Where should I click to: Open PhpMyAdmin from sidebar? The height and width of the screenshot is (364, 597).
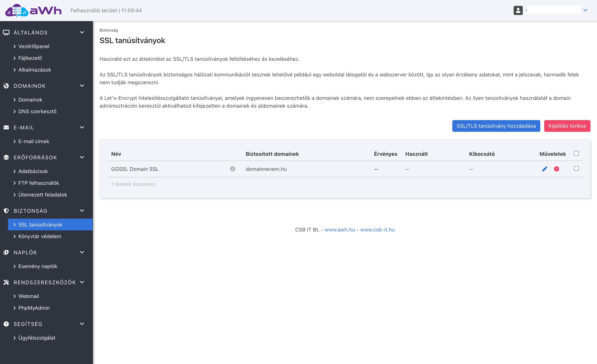[34, 308]
